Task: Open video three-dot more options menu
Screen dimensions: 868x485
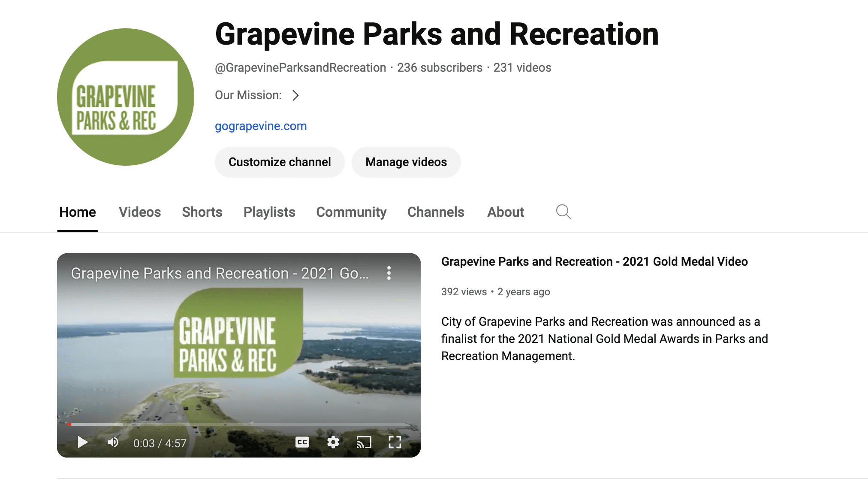Action: [x=389, y=273]
